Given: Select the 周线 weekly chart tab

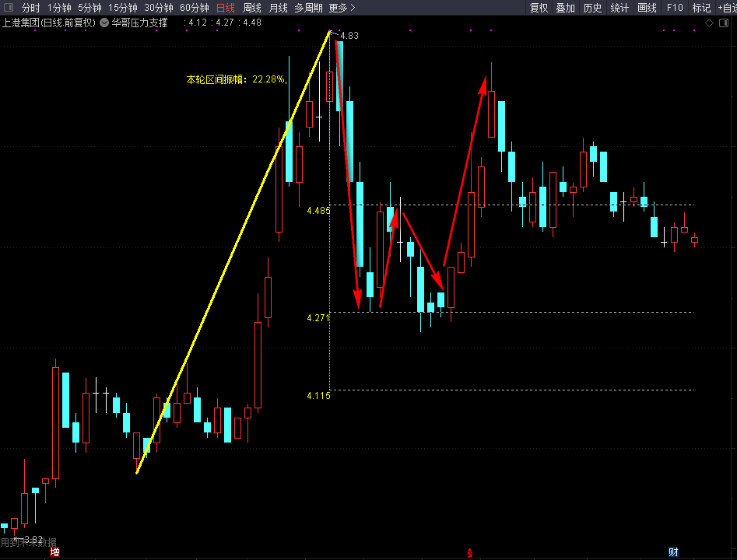Looking at the screenshot, I should pyautogui.click(x=252, y=8).
